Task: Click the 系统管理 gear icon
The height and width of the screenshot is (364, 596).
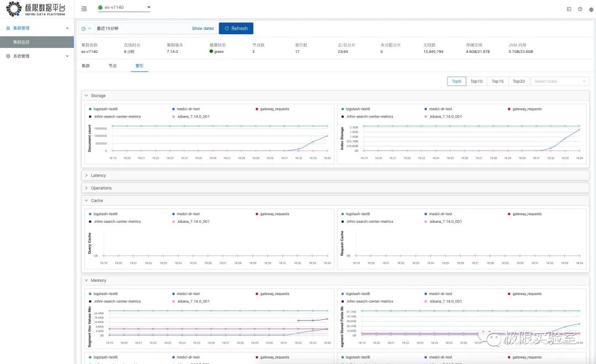Action: point(8,56)
